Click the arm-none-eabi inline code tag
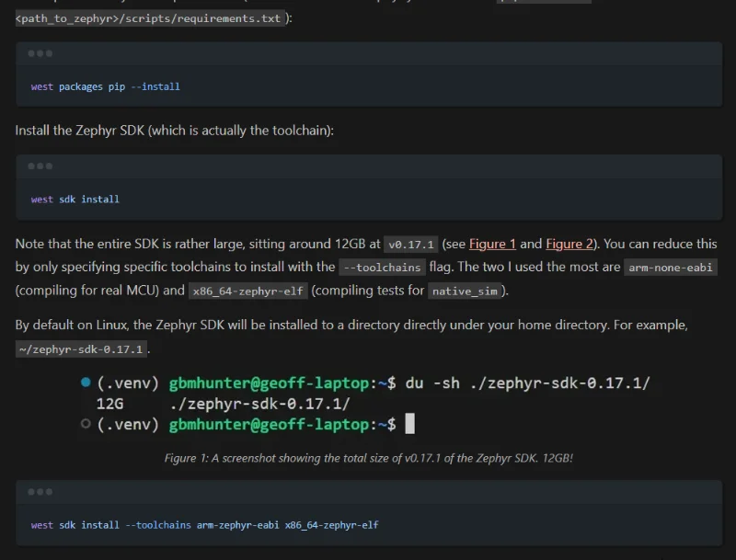This screenshot has height=560, width=736. [670, 268]
